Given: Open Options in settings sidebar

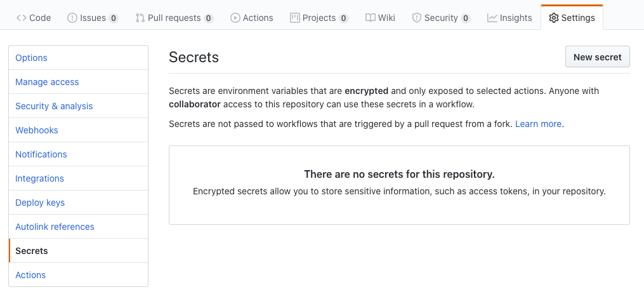Looking at the screenshot, I should pos(32,58).
